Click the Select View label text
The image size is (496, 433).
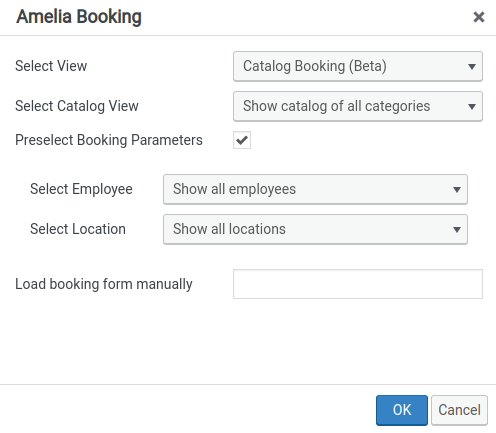pos(51,66)
